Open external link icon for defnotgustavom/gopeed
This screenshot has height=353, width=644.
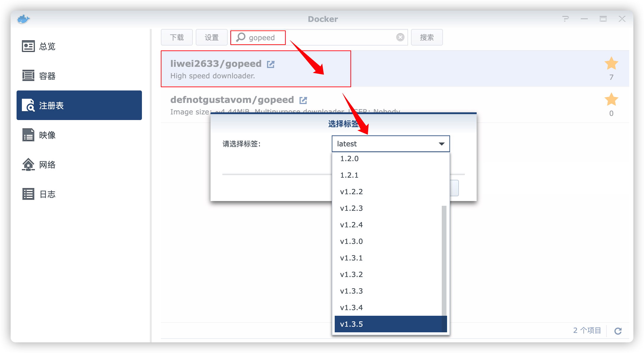click(x=303, y=100)
